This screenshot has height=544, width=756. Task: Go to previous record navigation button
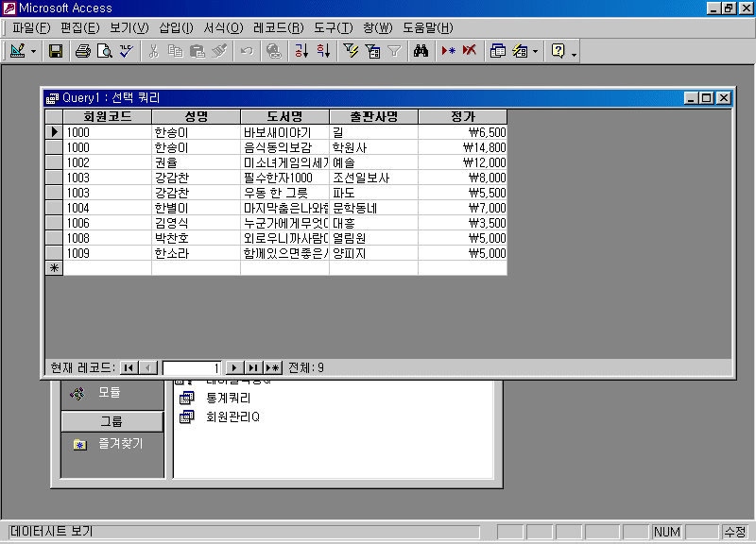pos(148,368)
